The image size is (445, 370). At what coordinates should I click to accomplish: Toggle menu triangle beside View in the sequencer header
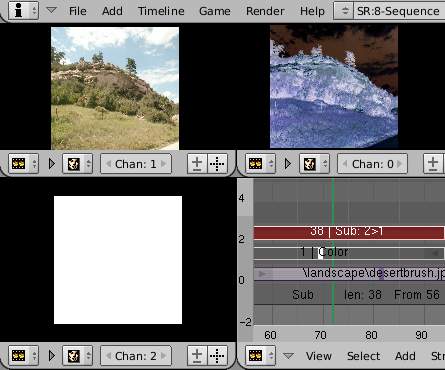coord(288,356)
